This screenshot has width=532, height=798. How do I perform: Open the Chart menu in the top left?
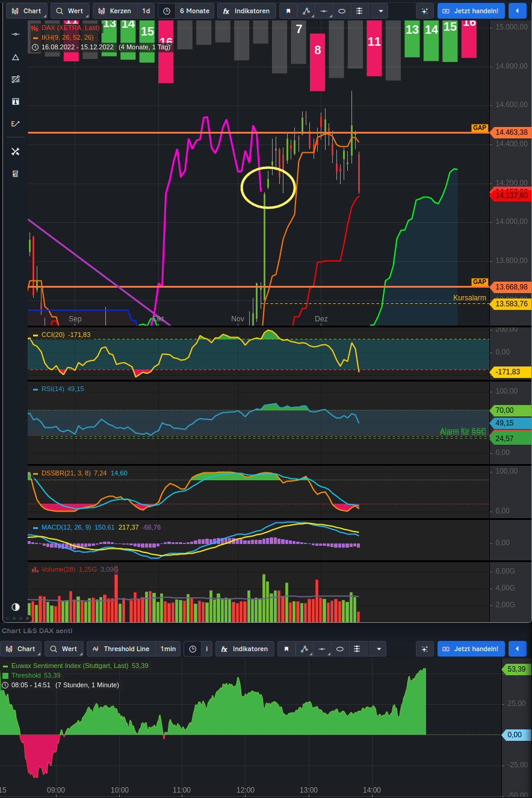click(26, 10)
